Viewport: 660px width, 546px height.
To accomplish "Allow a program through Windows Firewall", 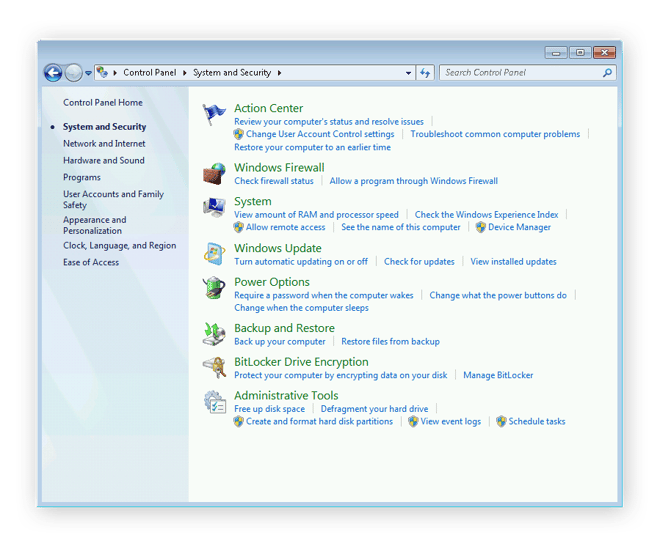I will [x=413, y=181].
